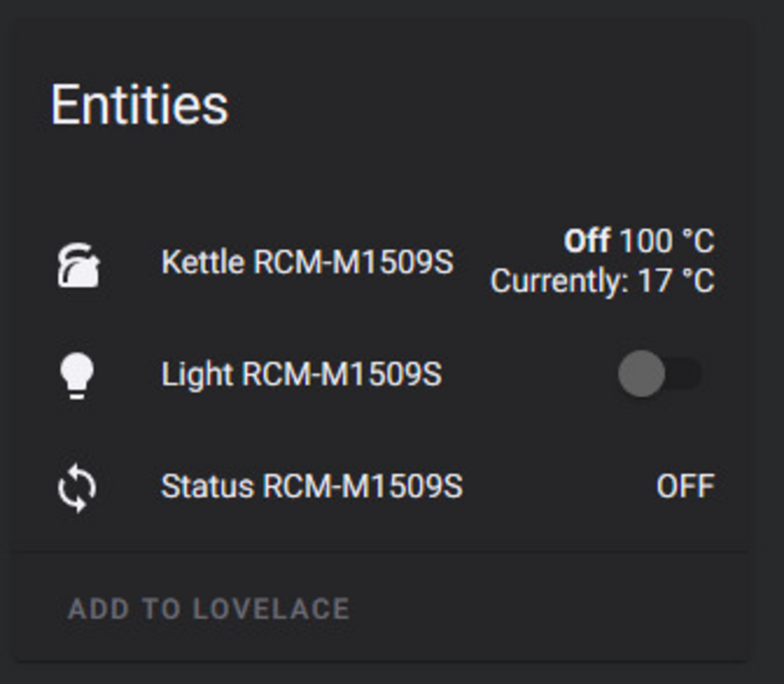The width and height of the screenshot is (784, 684).
Task: Open Light RCM-M1509S entity details
Action: [x=302, y=374]
